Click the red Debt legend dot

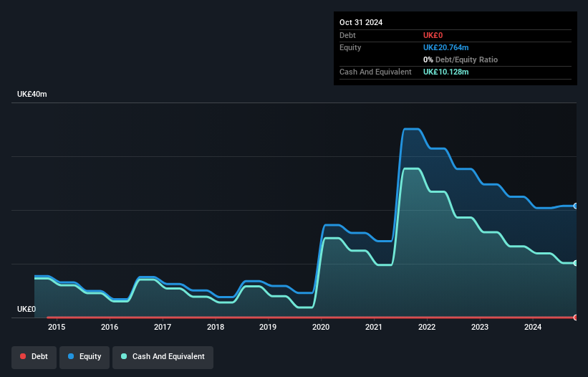pos(23,356)
